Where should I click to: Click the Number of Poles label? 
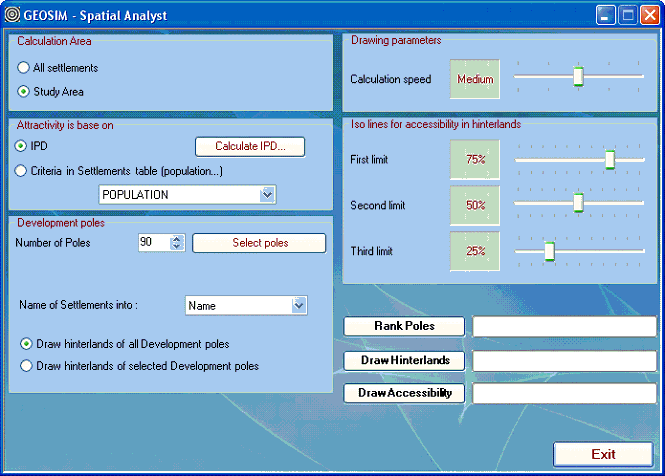[x=53, y=243]
